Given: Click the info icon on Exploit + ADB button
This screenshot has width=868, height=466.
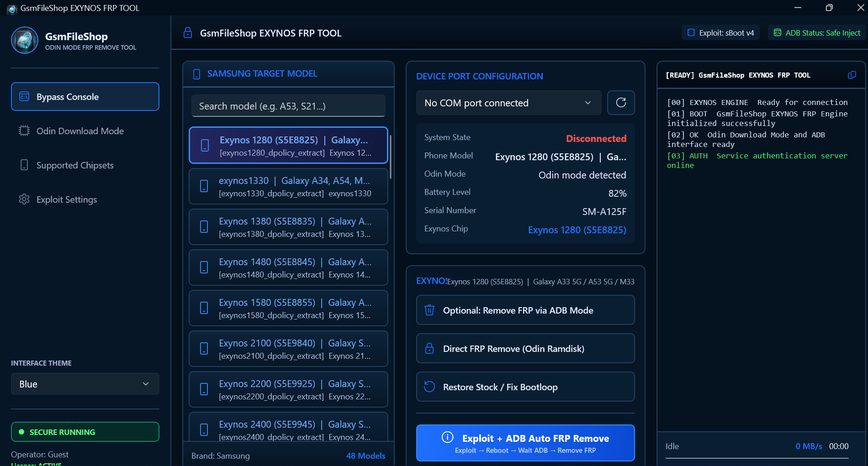Looking at the screenshot, I should 448,438.
